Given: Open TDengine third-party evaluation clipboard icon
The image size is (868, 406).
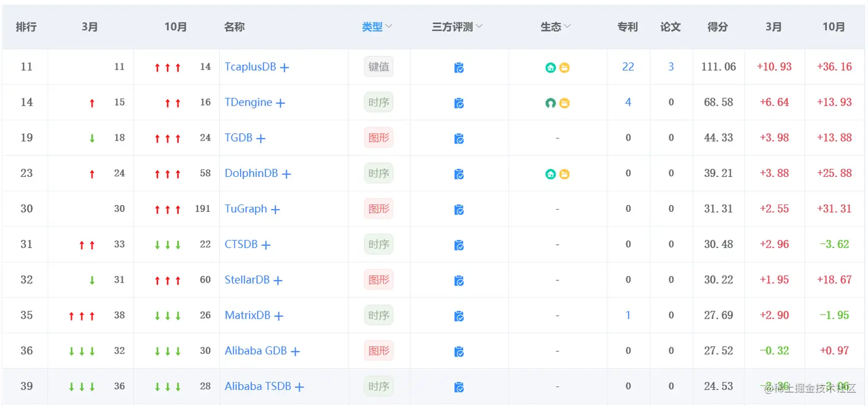Looking at the screenshot, I should click(459, 103).
